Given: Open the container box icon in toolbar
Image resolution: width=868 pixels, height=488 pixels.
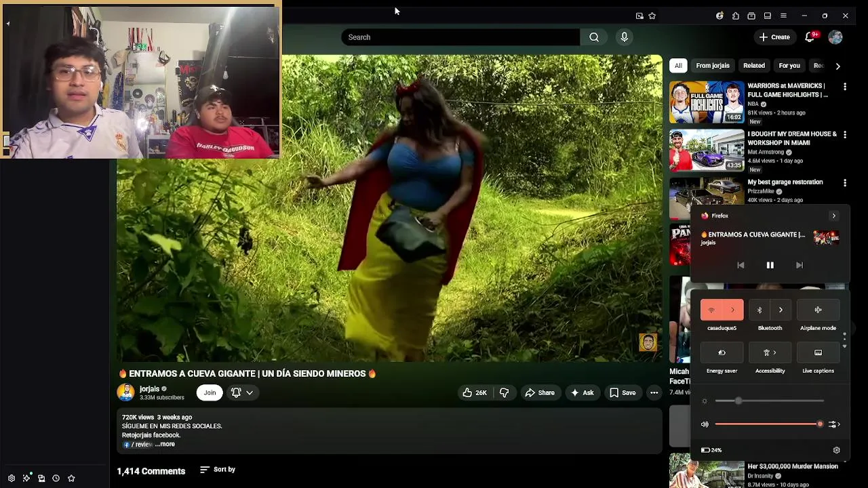Looking at the screenshot, I should point(751,16).
